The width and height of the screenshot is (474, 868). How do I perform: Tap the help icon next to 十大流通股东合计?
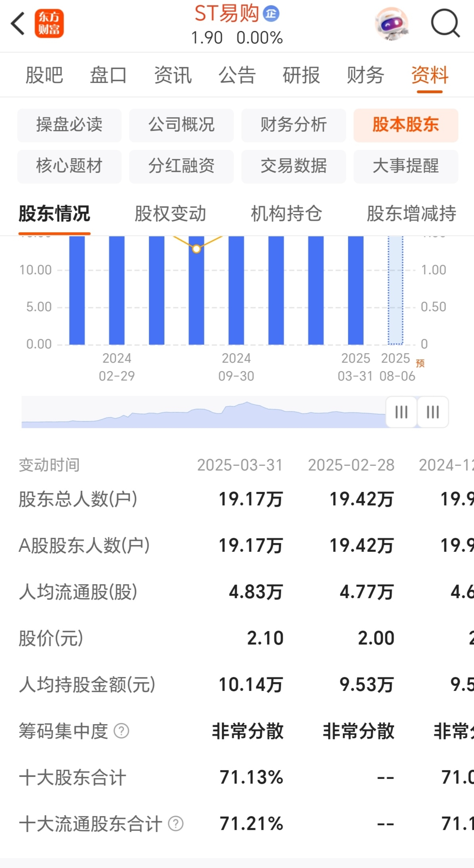(x=176, y=824)
